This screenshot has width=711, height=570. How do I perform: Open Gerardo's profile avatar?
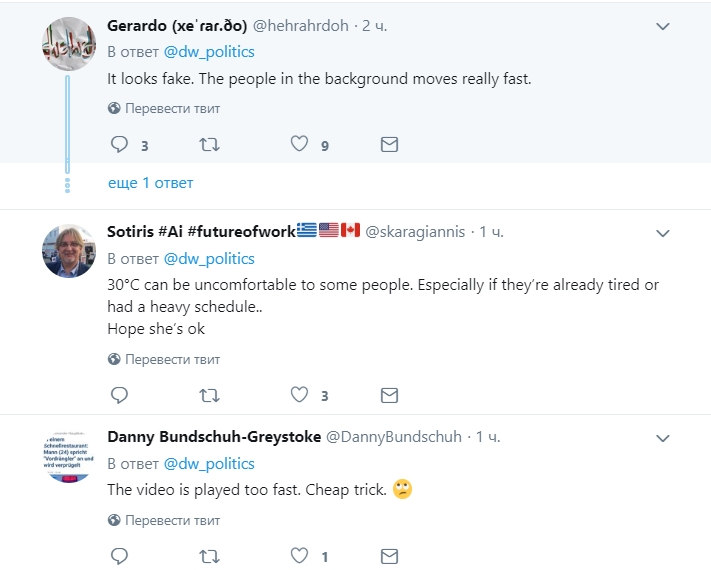pos(68,43)
